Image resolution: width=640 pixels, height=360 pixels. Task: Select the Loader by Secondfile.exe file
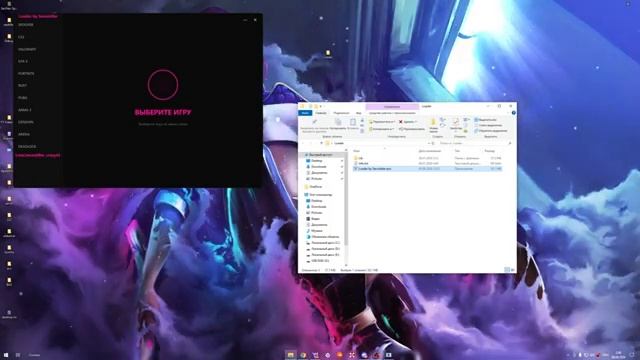427,169
